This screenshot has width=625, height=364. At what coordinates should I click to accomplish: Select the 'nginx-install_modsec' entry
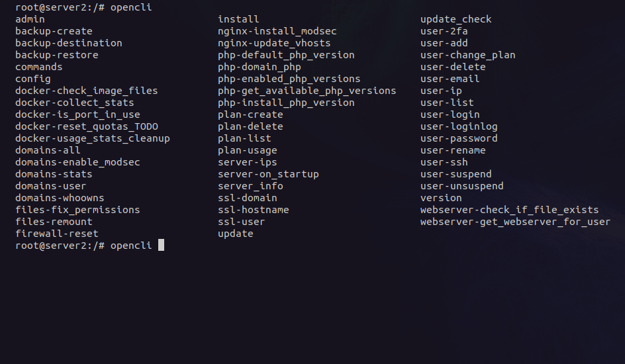(277, 31)
